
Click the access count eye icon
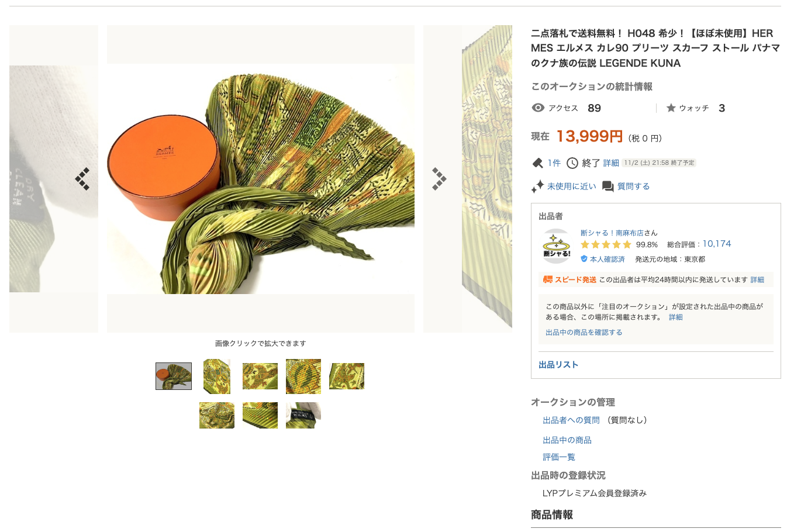tap(538, 108)
